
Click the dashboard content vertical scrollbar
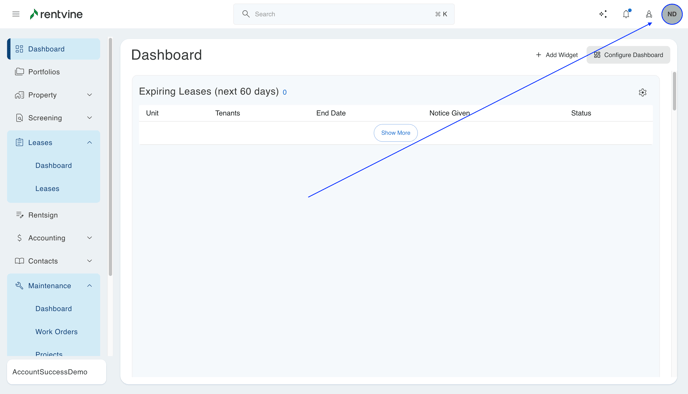(x=674, y=91)
